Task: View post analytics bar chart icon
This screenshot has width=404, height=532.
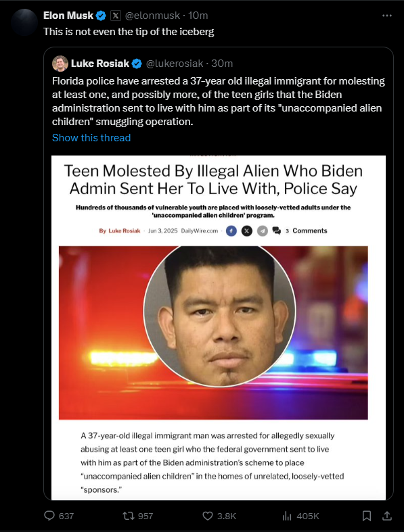Action: pos(287,516)
